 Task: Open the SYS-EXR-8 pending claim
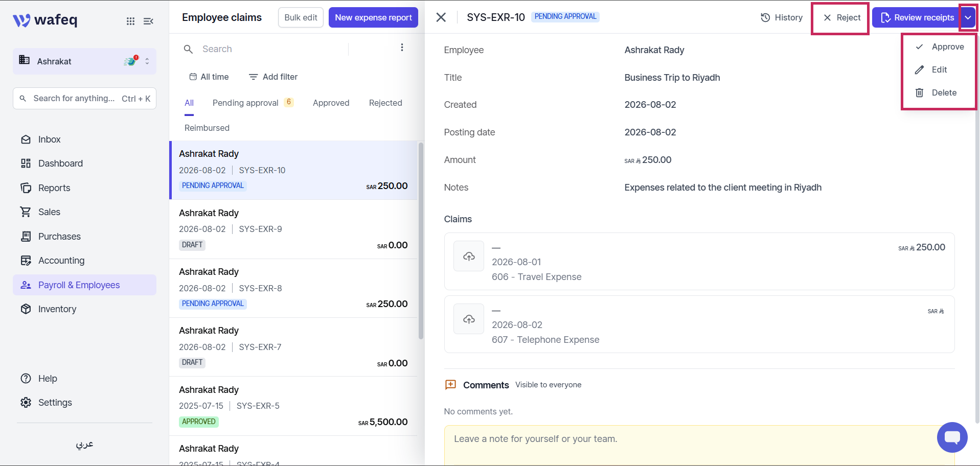pos(293,288)
